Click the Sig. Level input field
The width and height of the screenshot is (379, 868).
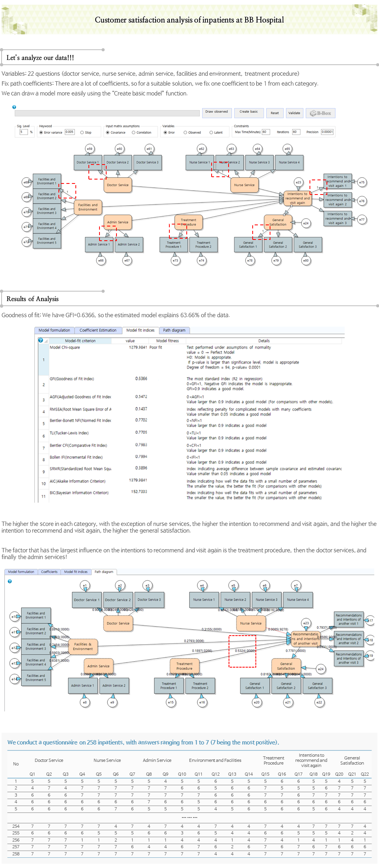[24, 132]
